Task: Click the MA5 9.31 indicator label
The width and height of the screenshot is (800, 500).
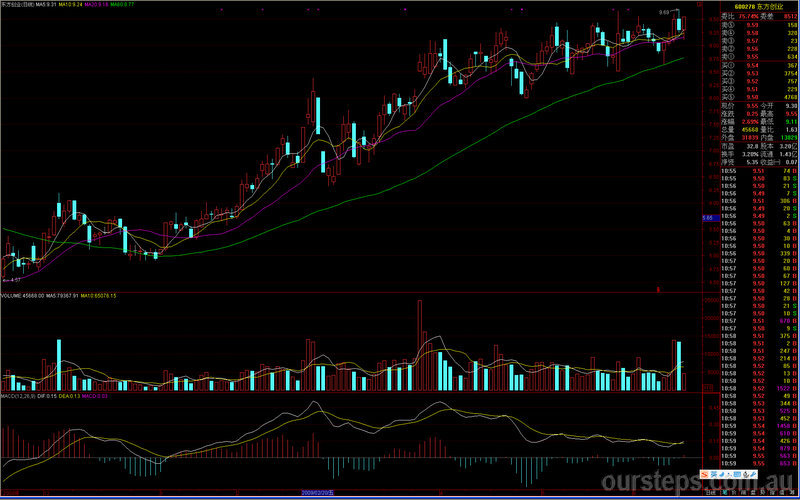Action: coord(46,5)
